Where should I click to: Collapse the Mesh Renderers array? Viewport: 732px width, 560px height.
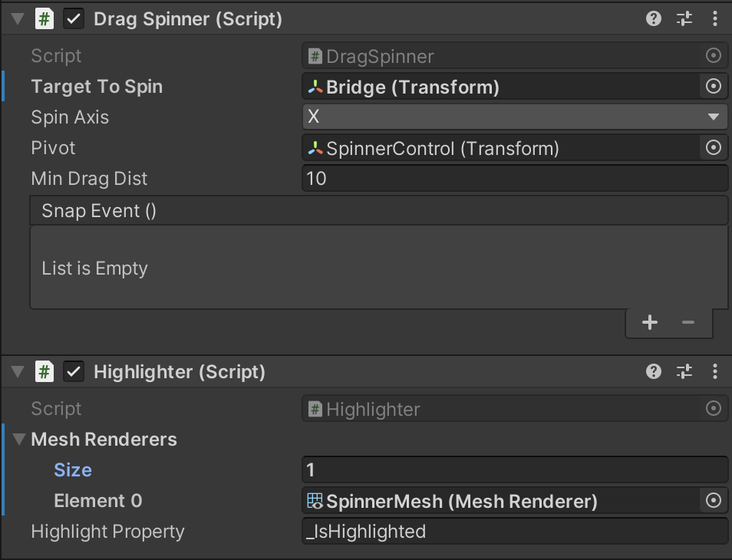tap(18, 440)
